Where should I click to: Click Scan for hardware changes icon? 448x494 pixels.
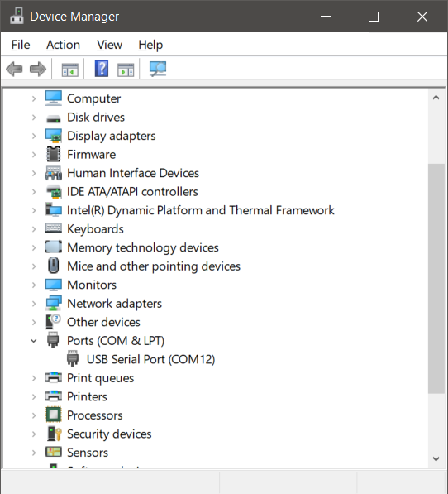click(x=158, y=69)
